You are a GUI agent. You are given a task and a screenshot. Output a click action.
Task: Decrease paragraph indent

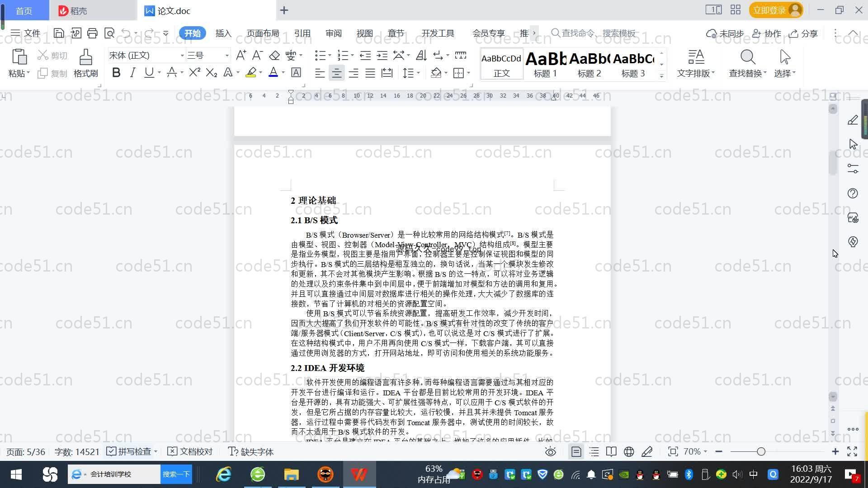(365, 55)
